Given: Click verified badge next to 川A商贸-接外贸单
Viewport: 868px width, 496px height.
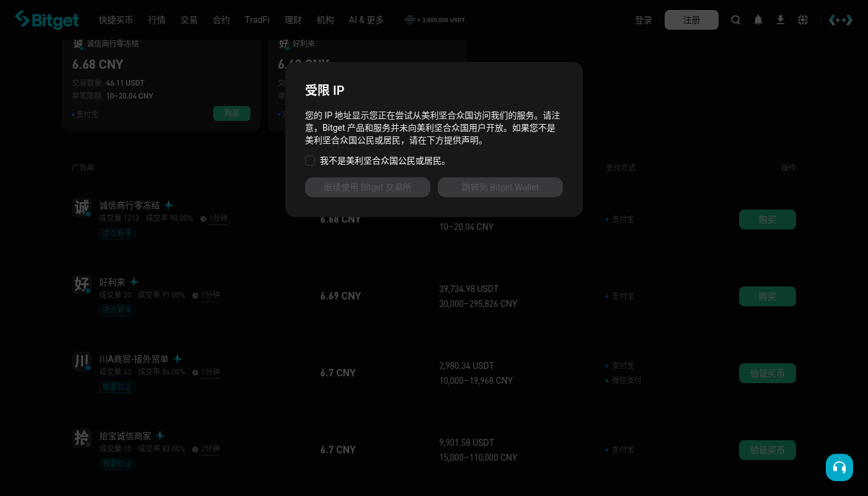Looking at the screenshot, I should pyautogui.click(x=177, y=359).
